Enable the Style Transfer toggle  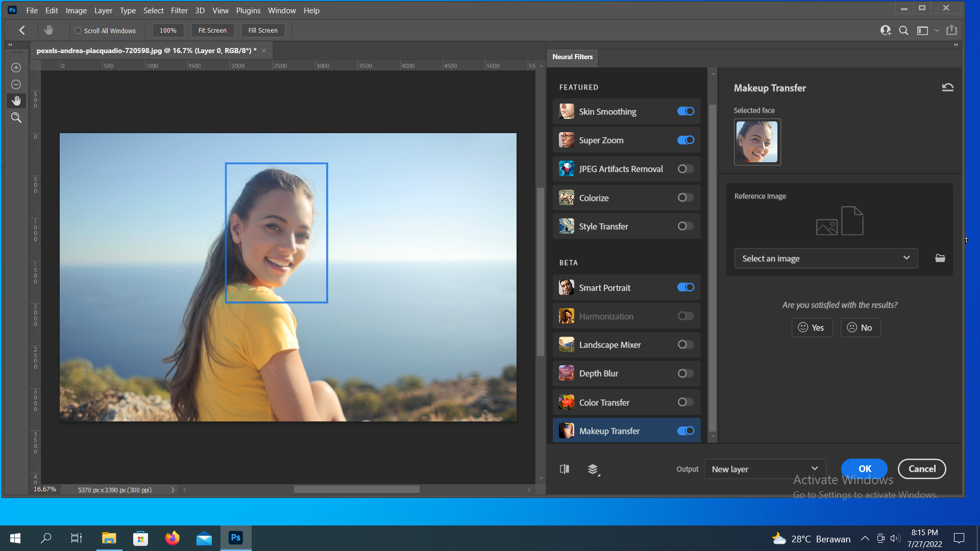tap(685, 226)
